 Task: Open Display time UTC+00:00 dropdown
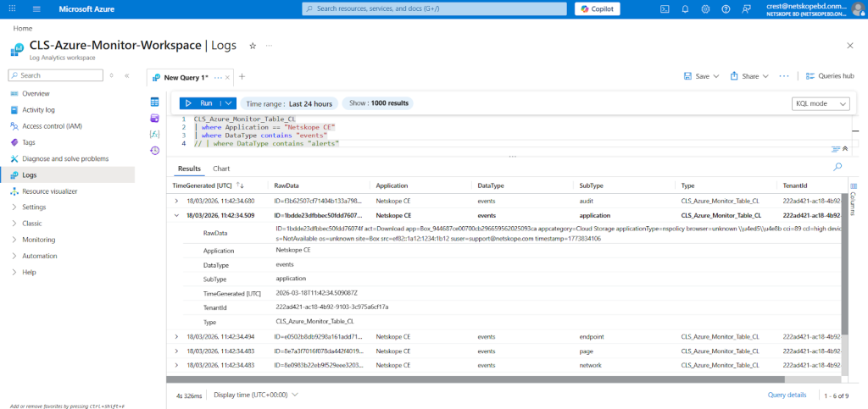(256, 395)
